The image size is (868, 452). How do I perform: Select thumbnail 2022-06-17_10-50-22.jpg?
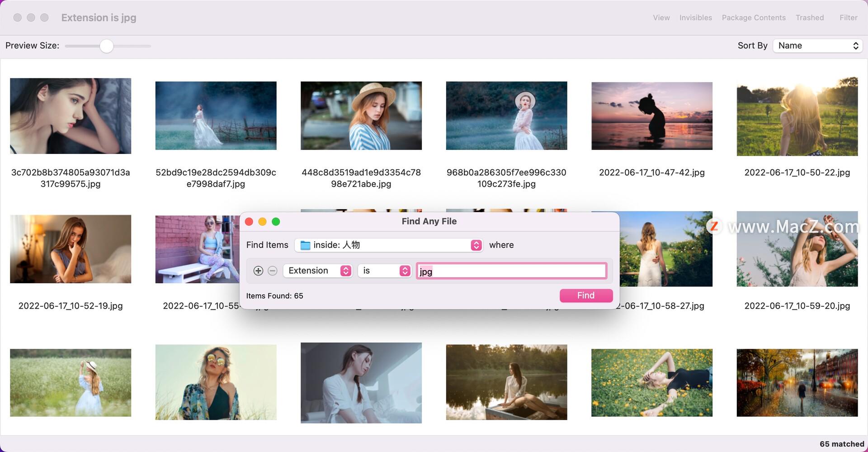click(797, 116)
